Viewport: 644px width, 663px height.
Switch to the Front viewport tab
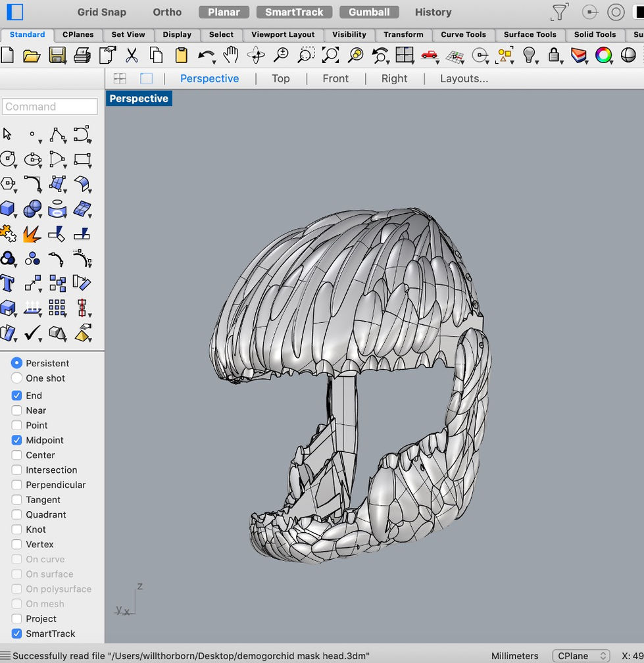335,79
